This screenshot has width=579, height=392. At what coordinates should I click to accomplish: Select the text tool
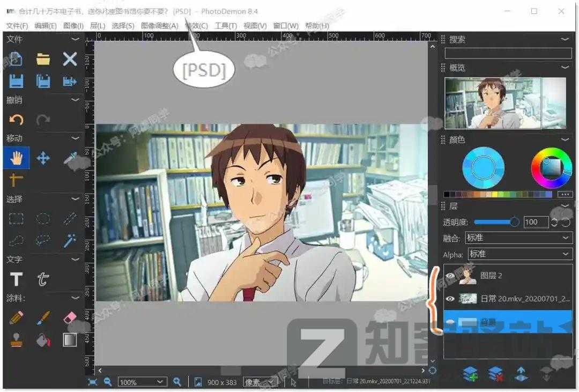(16, 279)
